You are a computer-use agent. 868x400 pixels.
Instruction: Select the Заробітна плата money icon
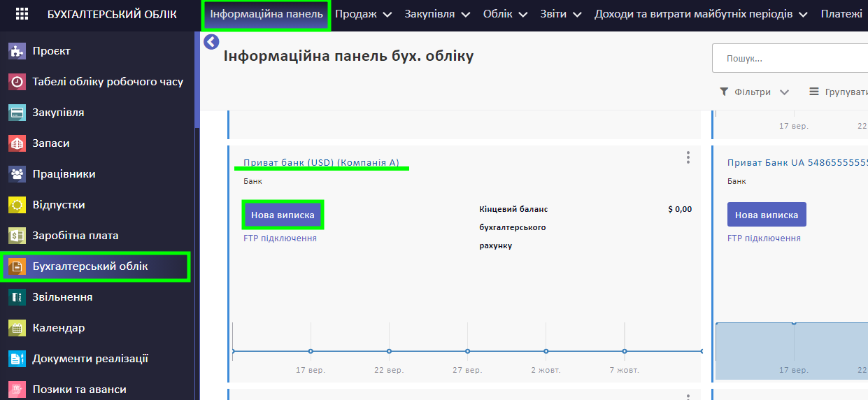click(17, 236)
